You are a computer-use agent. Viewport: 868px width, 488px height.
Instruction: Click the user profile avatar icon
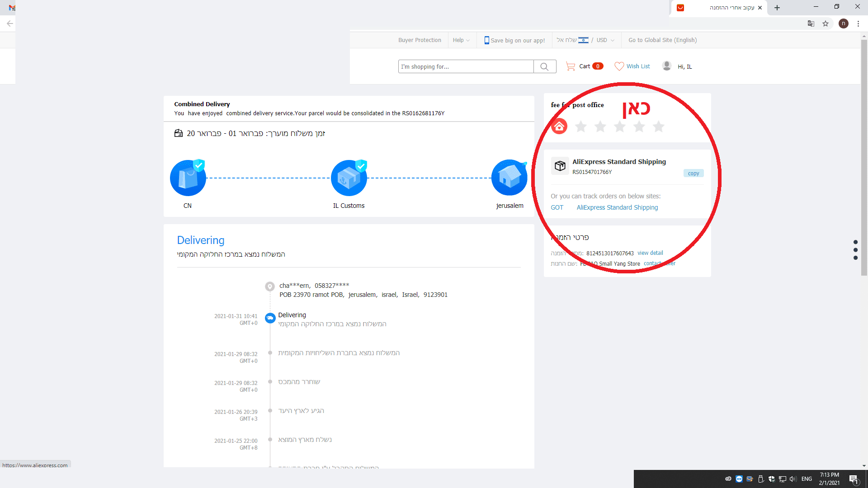666,66
